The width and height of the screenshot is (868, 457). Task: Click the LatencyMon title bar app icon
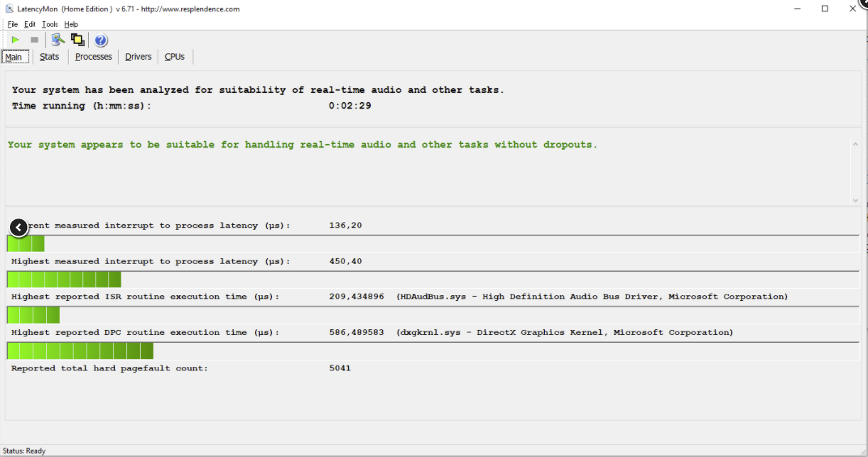9,9
